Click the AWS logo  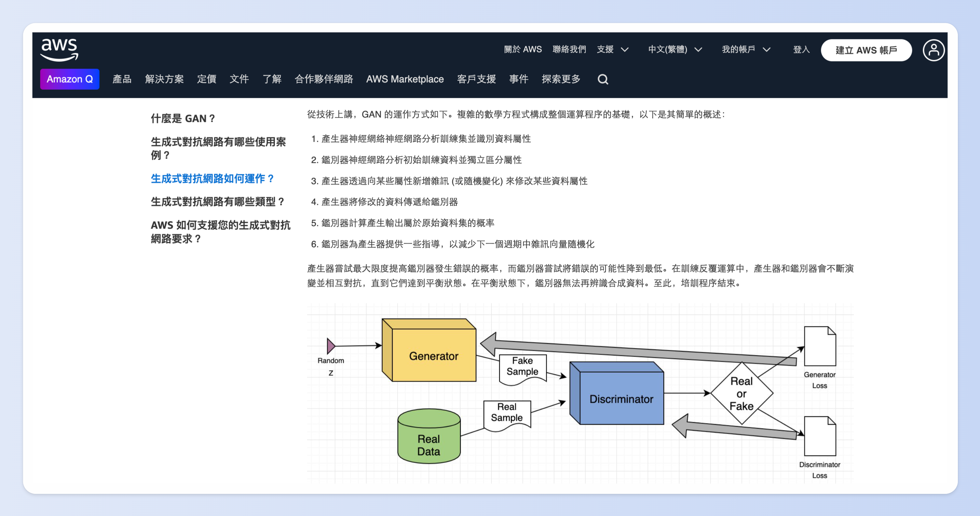point(59,50)
